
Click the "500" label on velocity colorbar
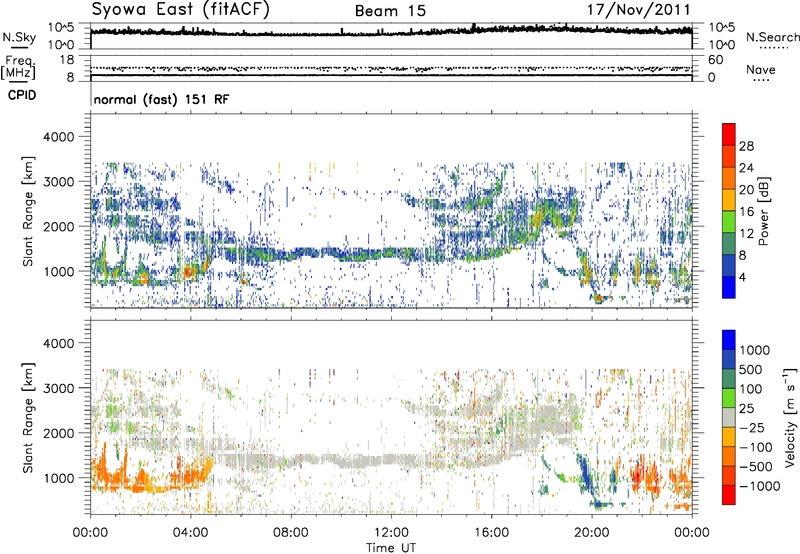(751, 369)
